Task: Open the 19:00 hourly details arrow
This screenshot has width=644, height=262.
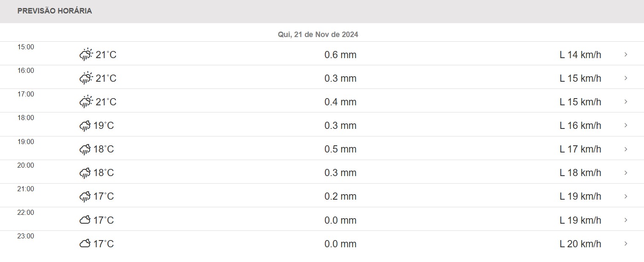Action: (625, 149)
